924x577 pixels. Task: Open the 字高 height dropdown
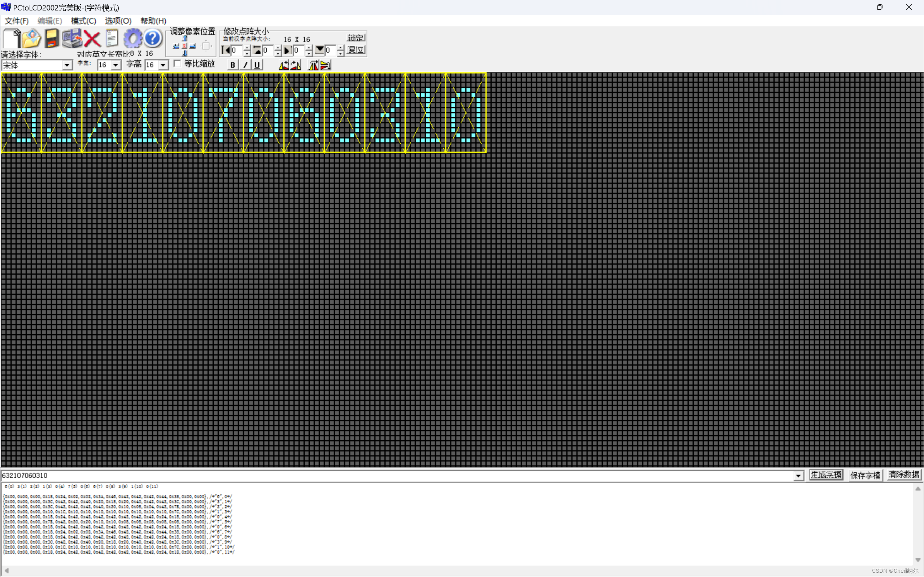coord(163,65)
